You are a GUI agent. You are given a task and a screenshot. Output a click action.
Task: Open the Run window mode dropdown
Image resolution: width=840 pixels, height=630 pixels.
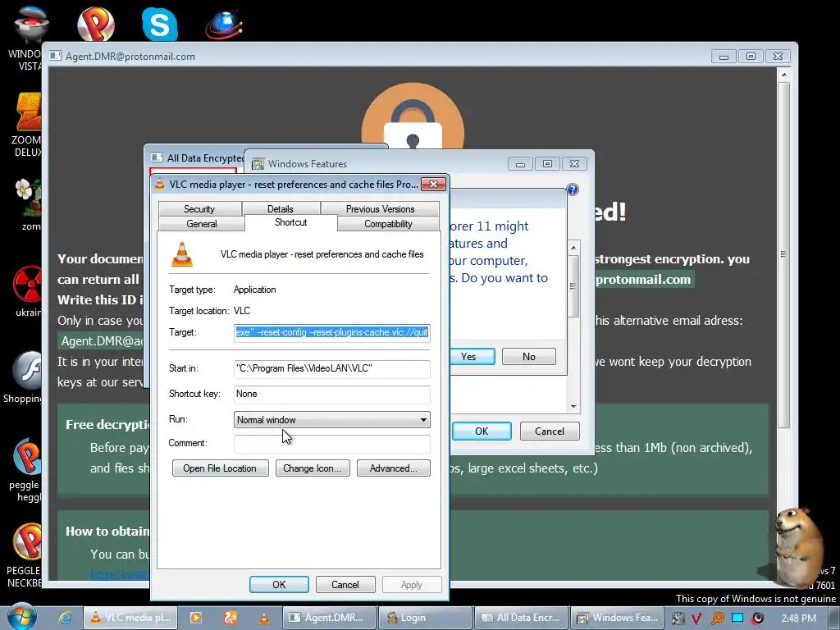[331, 419]
